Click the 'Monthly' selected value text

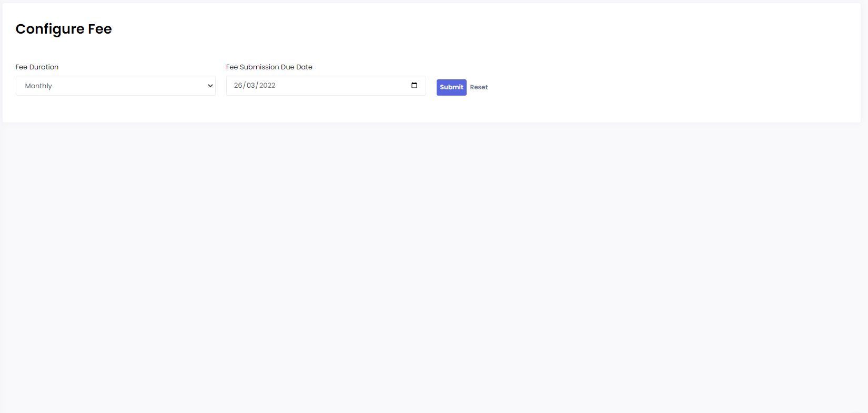tap(38, 86)
